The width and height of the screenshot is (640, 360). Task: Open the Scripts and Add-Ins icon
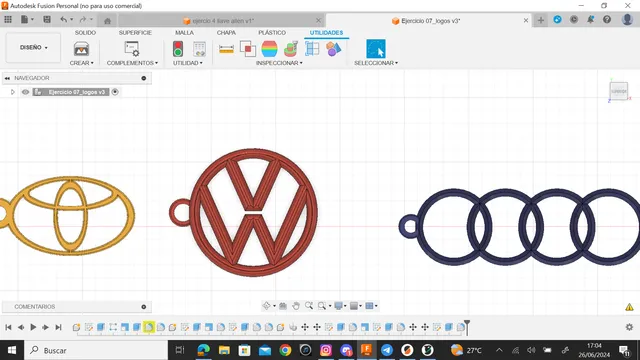pos(132,49)
